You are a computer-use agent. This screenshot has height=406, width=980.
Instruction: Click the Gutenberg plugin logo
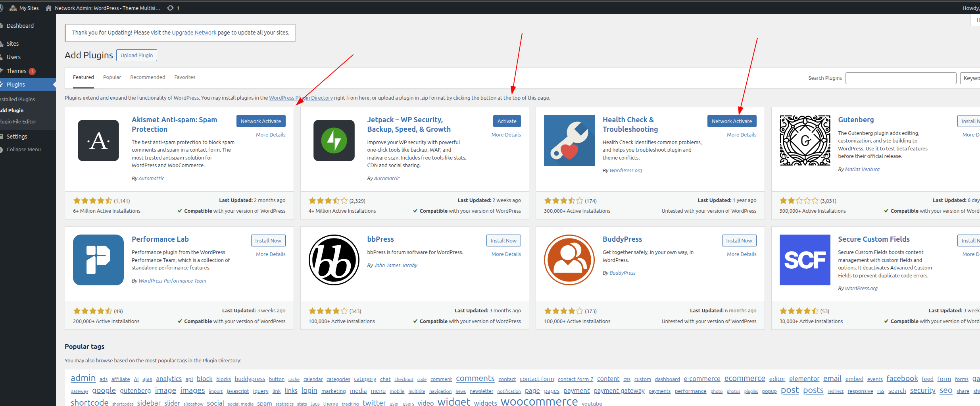click(805, 140)
